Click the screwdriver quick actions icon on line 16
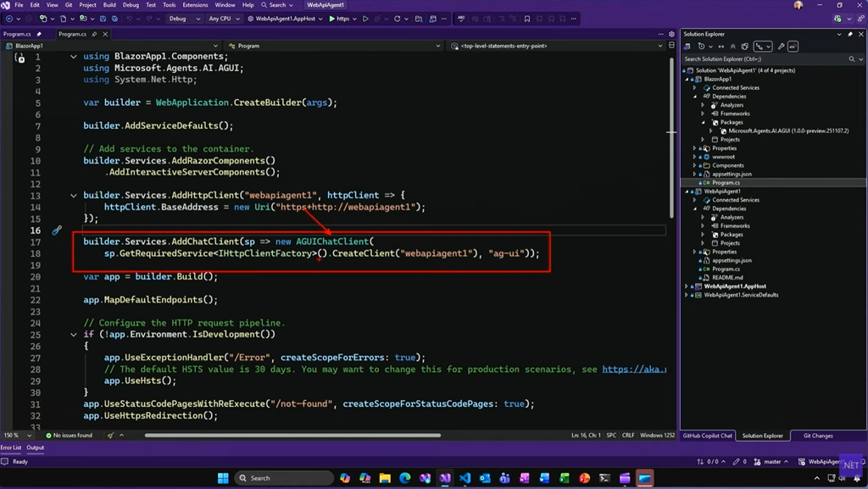 coord(57,231)
